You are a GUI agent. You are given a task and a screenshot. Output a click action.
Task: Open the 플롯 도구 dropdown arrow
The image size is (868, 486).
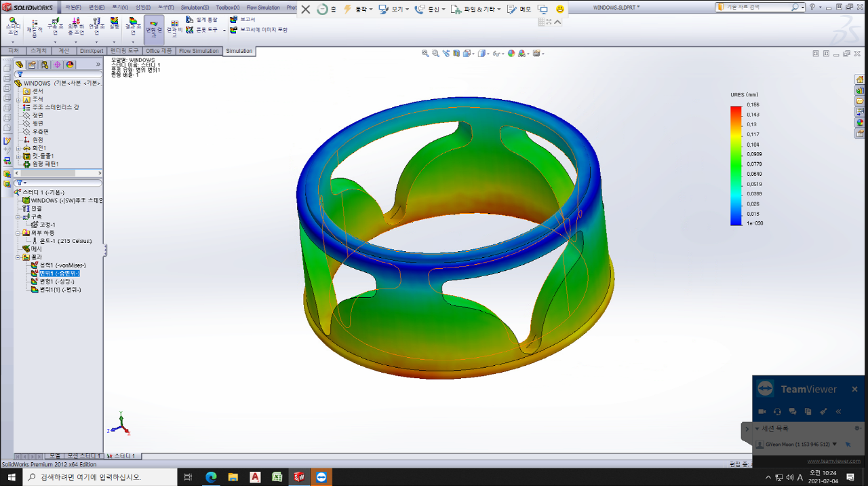coord(224,31)
